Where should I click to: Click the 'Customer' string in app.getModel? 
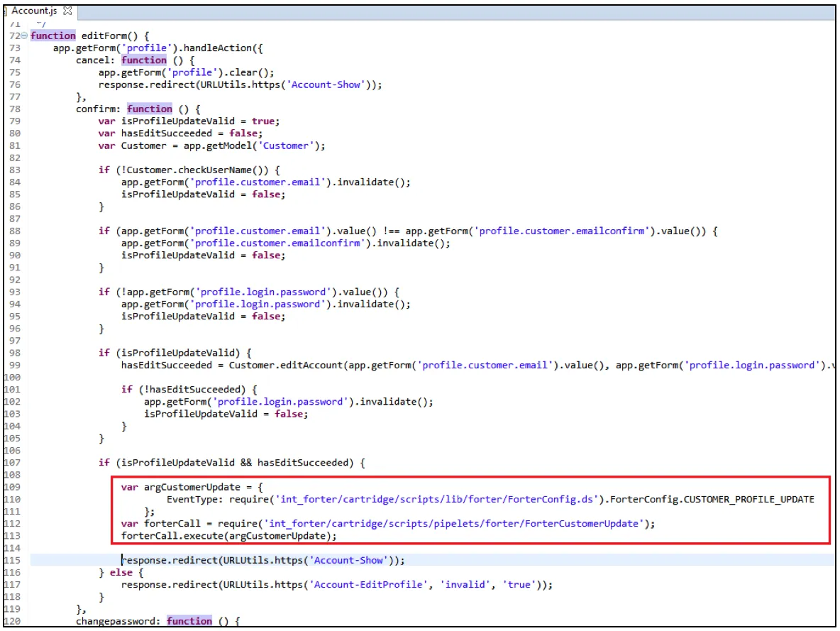point(285,146)
